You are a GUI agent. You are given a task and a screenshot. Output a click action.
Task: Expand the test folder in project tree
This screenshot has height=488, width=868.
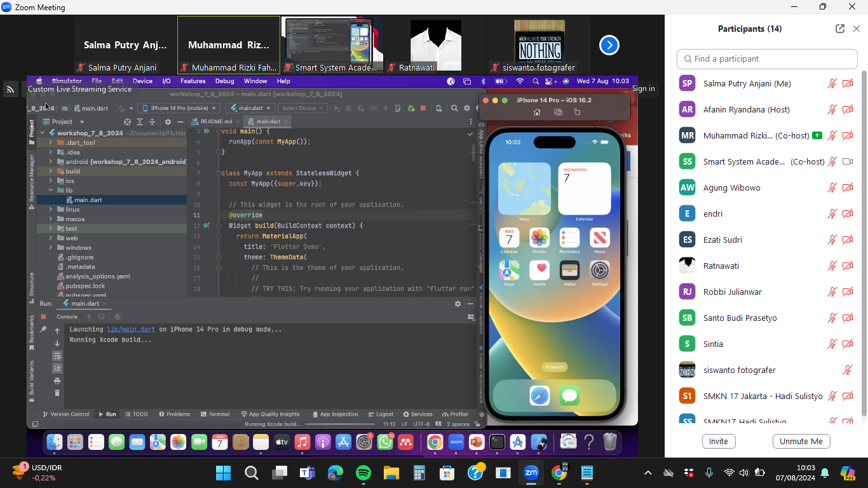[51, 229]
